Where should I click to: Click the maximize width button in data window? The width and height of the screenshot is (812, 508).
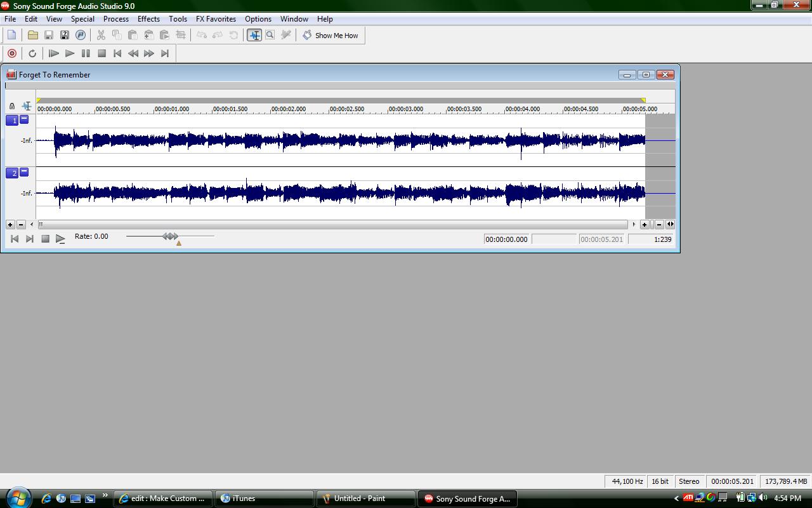(x=671, y=224)
